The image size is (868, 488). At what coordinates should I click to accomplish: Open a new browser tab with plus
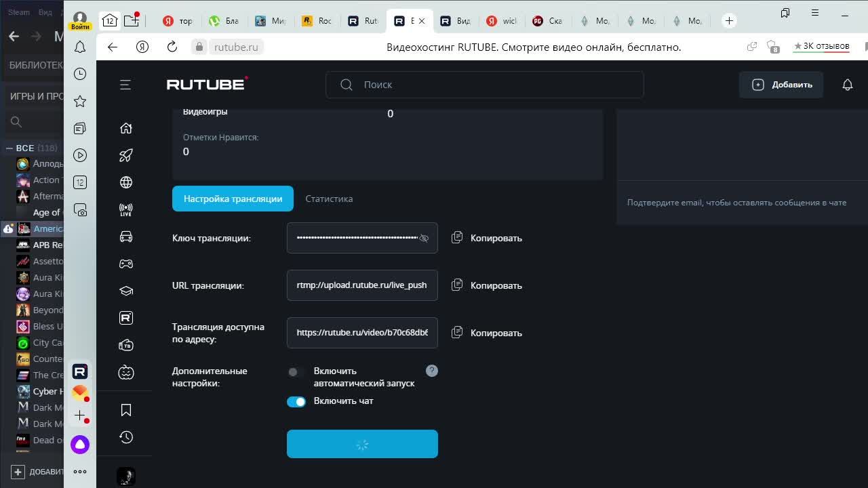(x=729, y=21)
